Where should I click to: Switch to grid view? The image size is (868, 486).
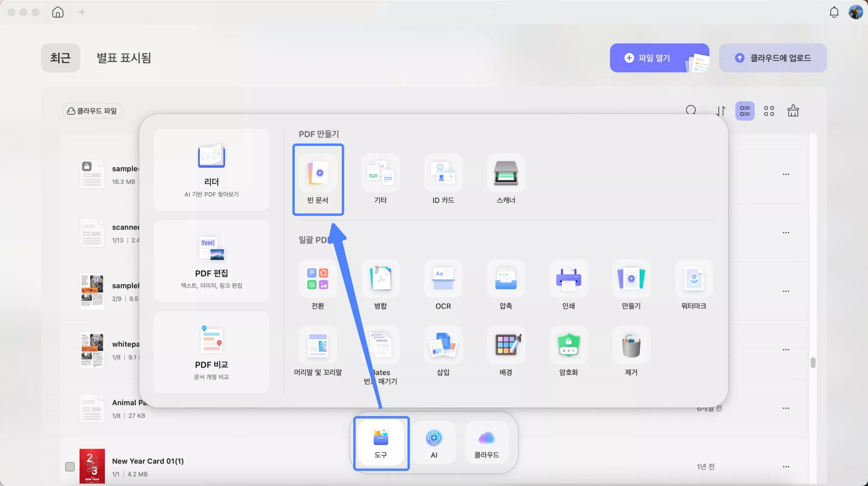(x=769, y=111)
